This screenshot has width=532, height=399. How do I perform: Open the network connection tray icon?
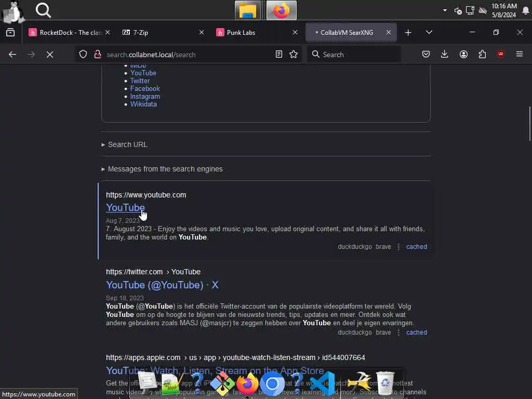470,10
